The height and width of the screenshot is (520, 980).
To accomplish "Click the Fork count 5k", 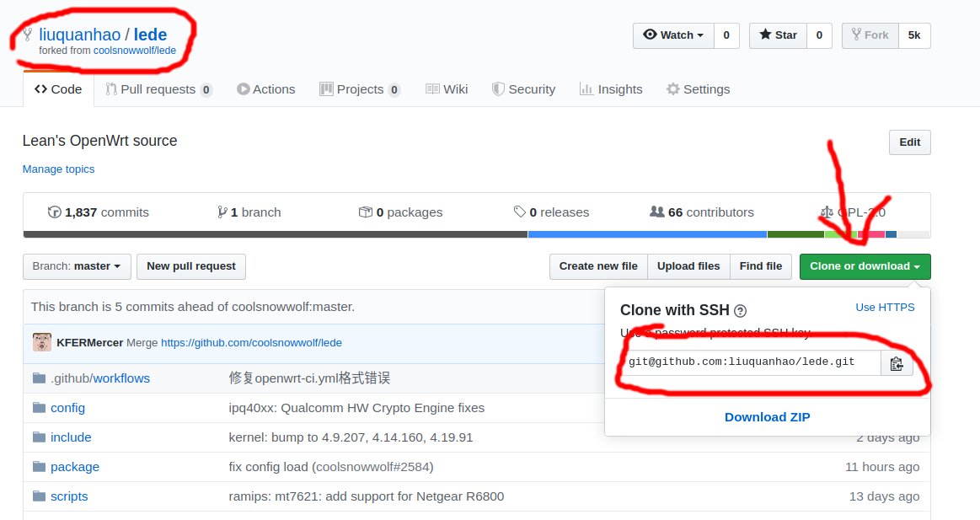I will (914, 35).
